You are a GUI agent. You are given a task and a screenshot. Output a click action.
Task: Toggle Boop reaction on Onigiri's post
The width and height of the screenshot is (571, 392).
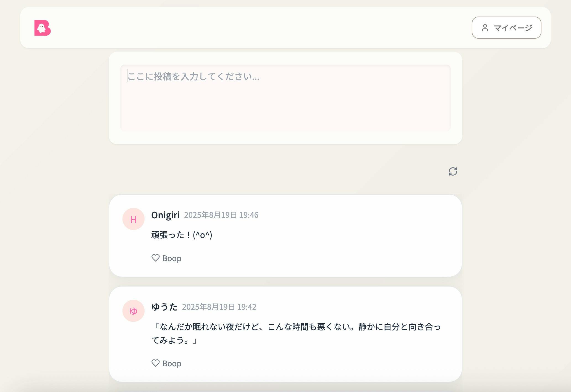[166, 258]
